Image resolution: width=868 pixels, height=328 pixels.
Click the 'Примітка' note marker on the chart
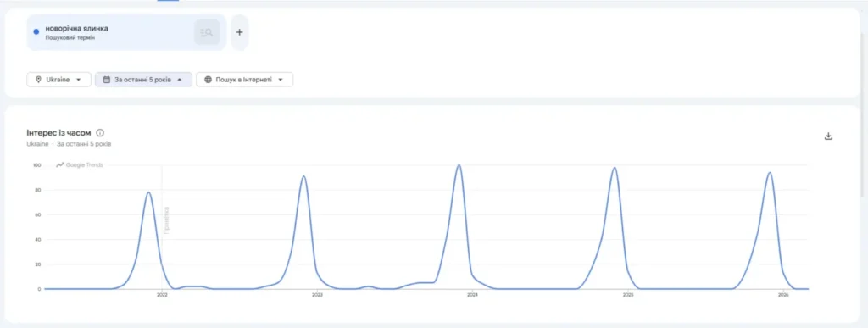(x=167, y=220)
